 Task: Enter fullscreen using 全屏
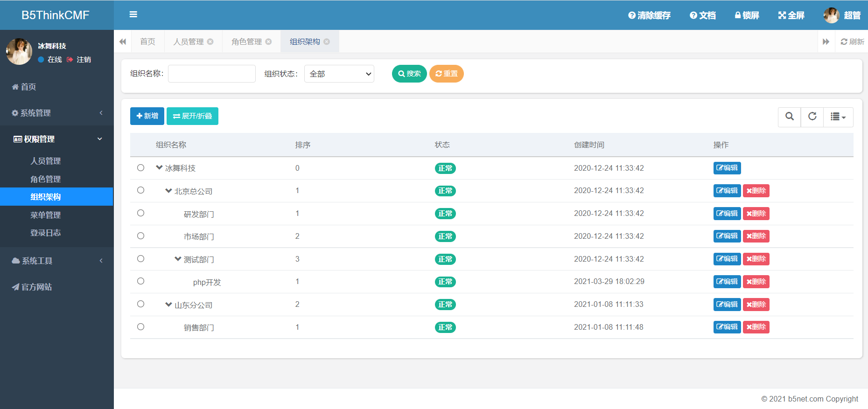coord(791,15)
